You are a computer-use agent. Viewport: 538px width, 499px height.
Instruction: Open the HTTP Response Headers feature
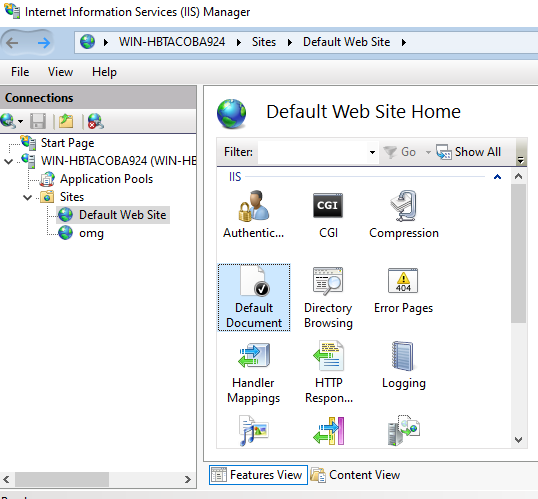click(x=328, y=373)
